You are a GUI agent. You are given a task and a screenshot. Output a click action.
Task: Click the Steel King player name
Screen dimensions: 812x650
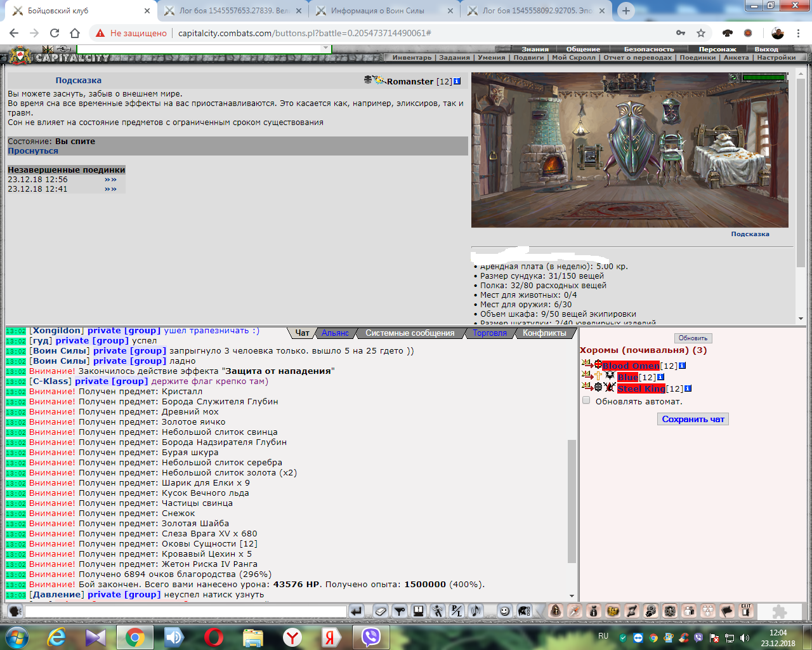[641, 389]
